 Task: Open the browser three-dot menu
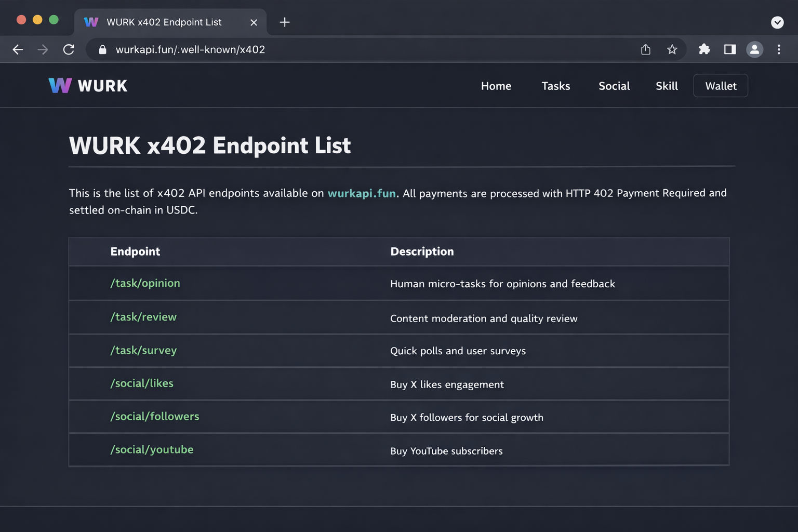[779, 49]
